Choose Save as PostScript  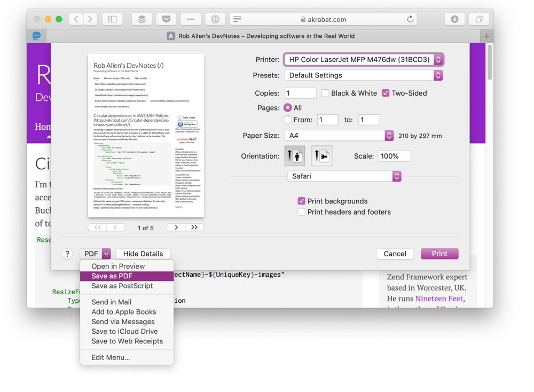[127, 286]
